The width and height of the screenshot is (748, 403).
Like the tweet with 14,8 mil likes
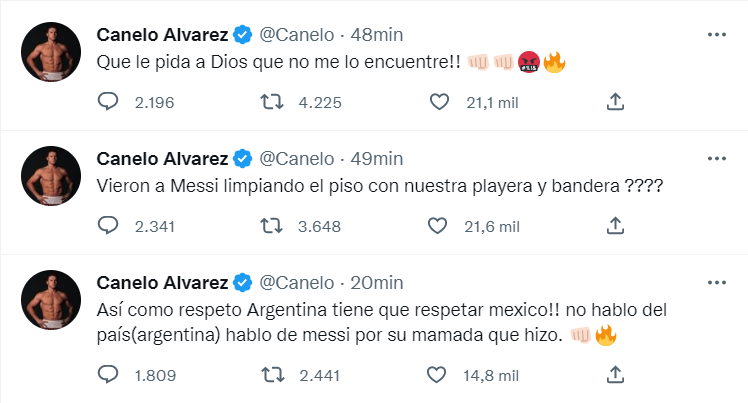(437, 375)
